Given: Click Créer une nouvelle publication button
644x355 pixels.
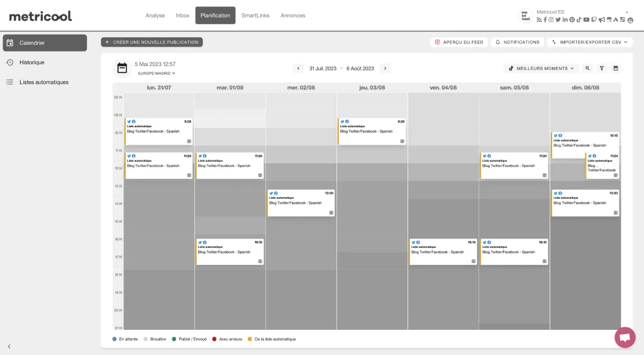Looking at the screenshot, I should 152,42.
